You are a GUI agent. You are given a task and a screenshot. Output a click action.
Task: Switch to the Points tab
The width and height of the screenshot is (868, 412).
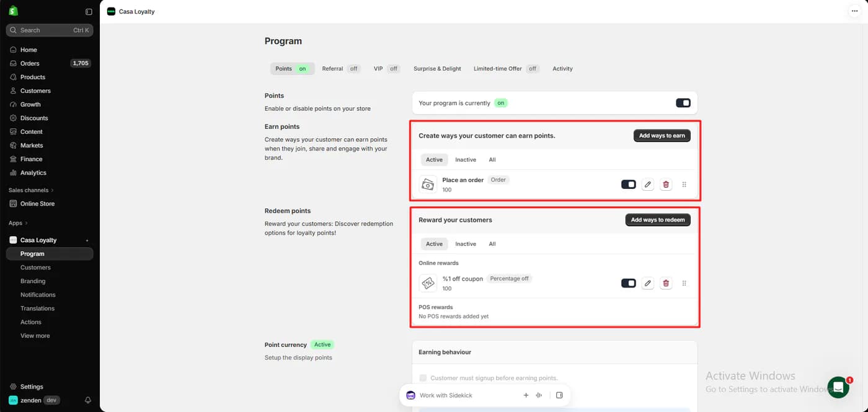tap(292, 69)
